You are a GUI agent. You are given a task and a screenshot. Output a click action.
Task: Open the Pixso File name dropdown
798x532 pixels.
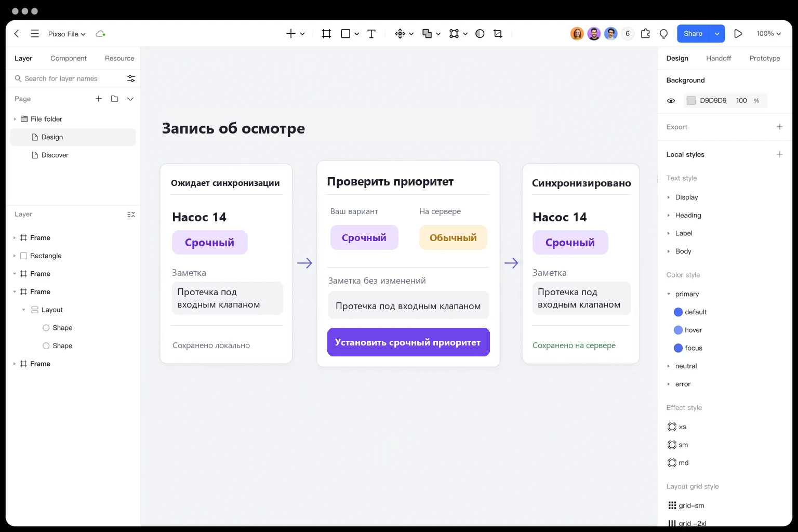pyautogui.click(x=66, y=34)
